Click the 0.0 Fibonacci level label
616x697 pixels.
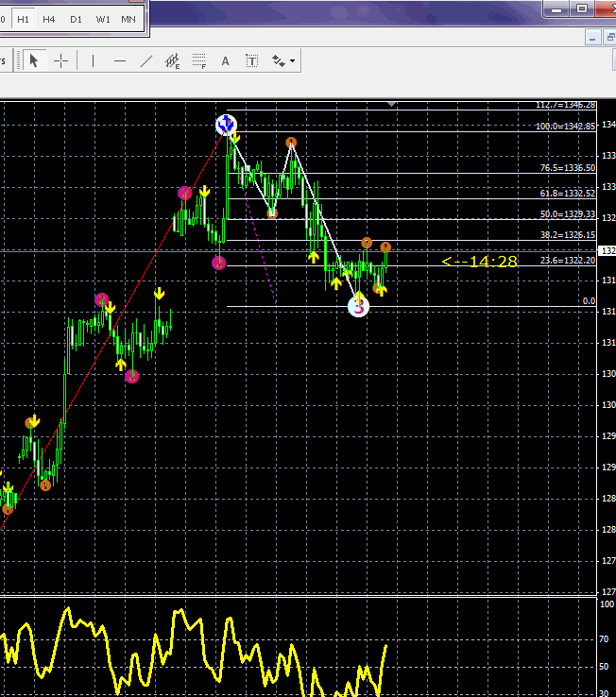[589, 301]
